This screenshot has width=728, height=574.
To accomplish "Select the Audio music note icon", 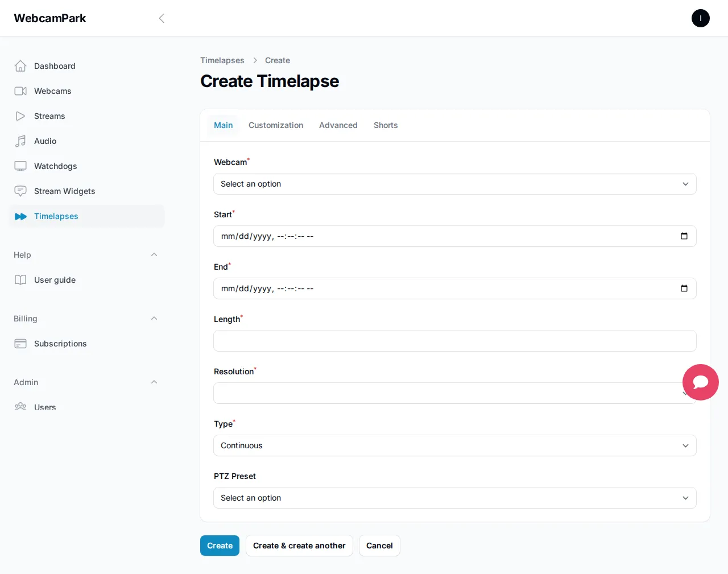I will point(20,141).
